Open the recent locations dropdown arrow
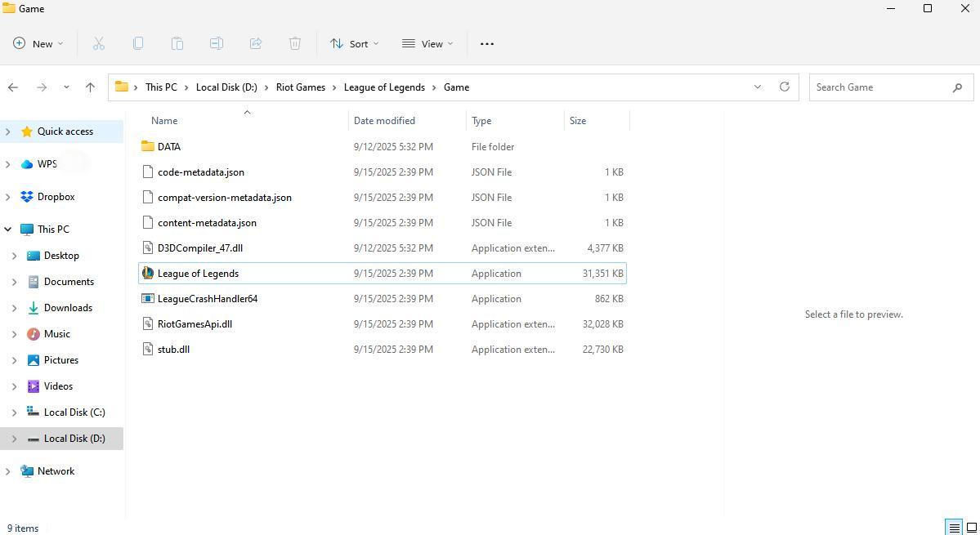980x535 pixels. (66, 87)
